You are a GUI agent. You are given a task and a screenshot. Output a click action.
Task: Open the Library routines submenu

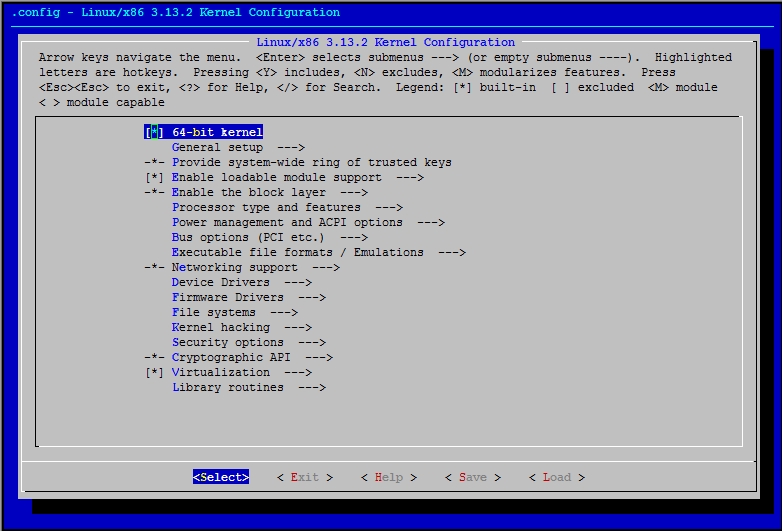(x=249, y=387)
